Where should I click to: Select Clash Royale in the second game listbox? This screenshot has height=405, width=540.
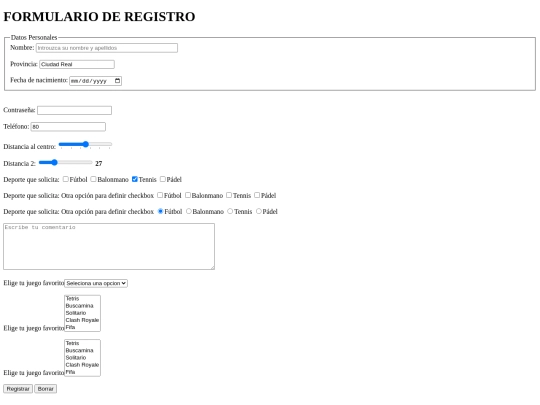click(x=82, y=365)
